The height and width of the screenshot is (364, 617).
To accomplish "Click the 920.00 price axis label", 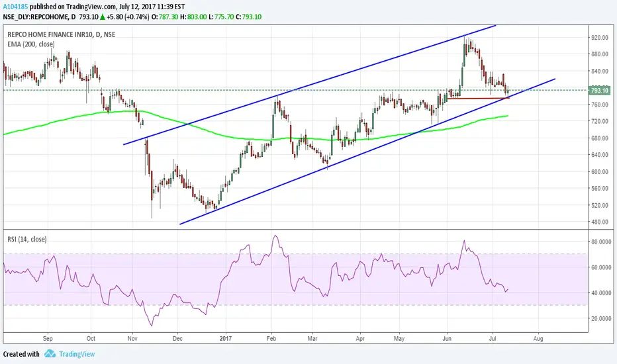I will 600,38.
